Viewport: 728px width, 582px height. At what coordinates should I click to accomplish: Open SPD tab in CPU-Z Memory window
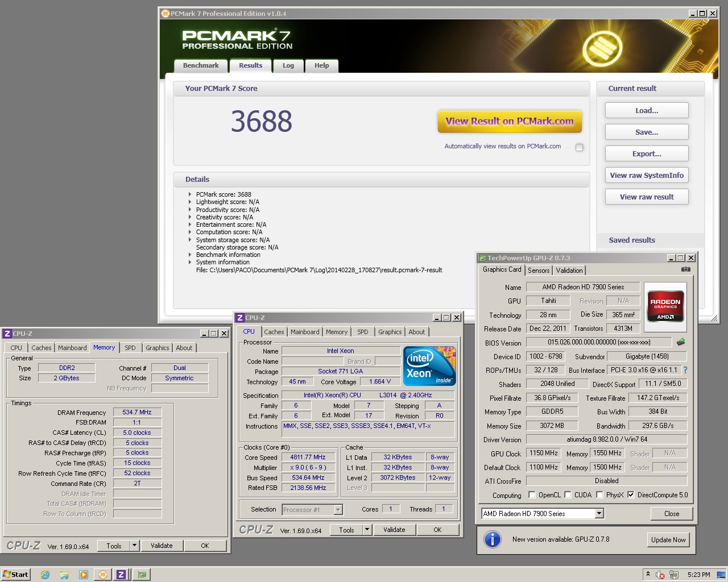[130, 348]
